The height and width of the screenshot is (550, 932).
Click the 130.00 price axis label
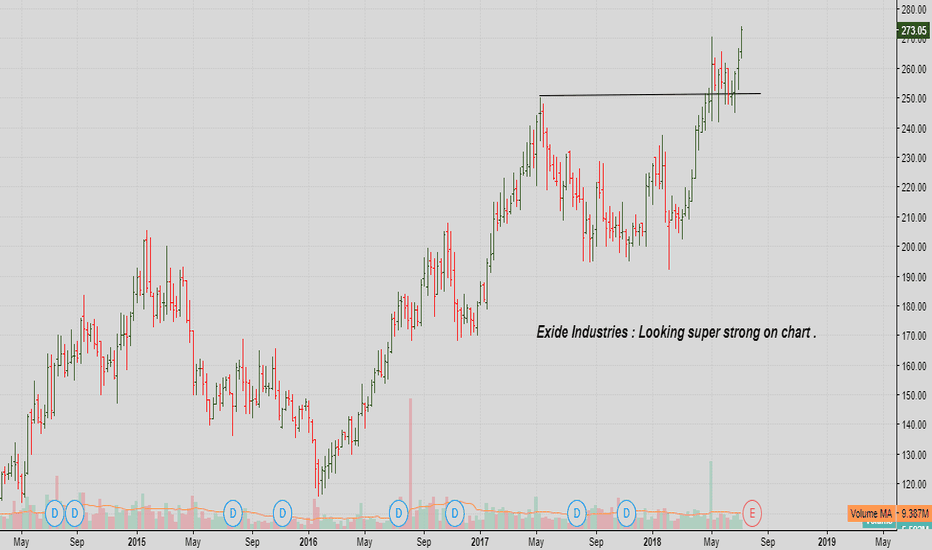(914, 455)
